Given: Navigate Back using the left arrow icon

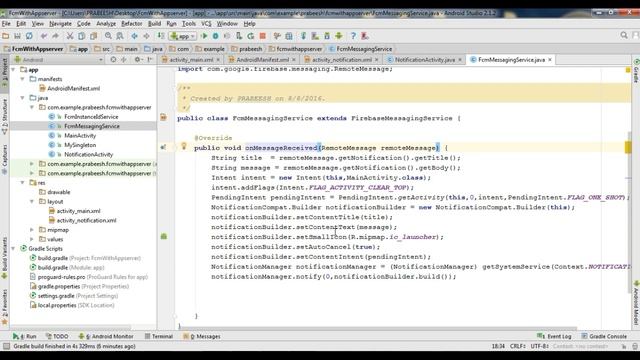Looking at the screenshot, I should coord(134,36).
